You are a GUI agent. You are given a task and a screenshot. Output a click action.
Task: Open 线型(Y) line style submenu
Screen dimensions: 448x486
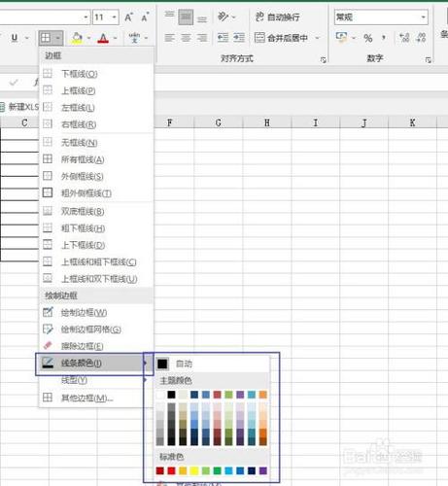[x=96, y=380]
